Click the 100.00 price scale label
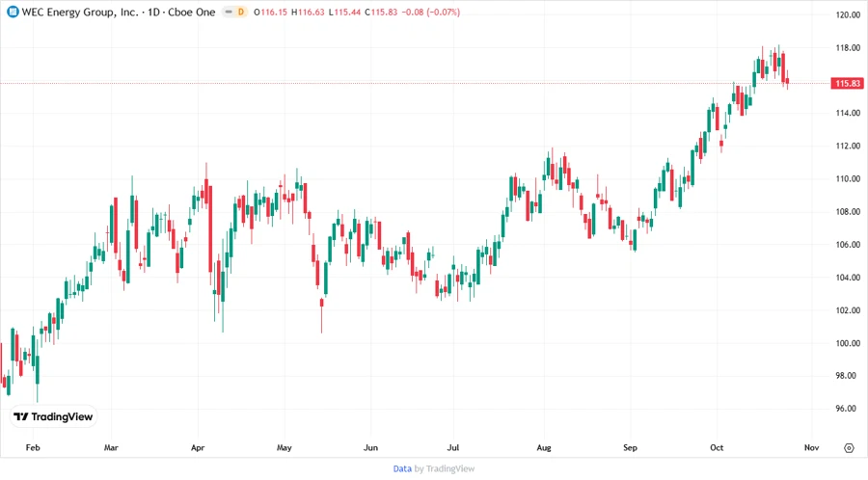 pos(848,343)
